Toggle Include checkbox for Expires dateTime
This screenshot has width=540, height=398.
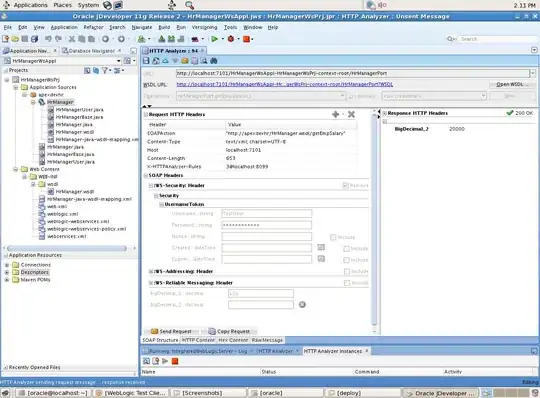point(346,260)
